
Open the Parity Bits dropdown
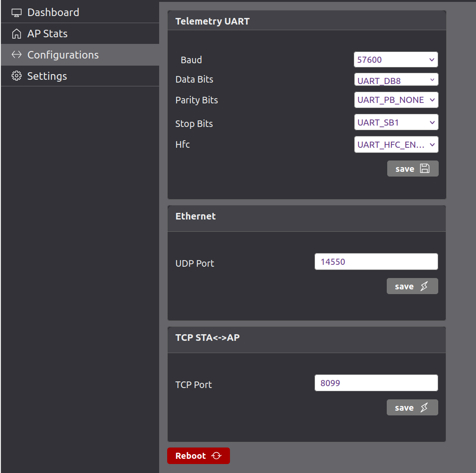(x=396, y=100)
